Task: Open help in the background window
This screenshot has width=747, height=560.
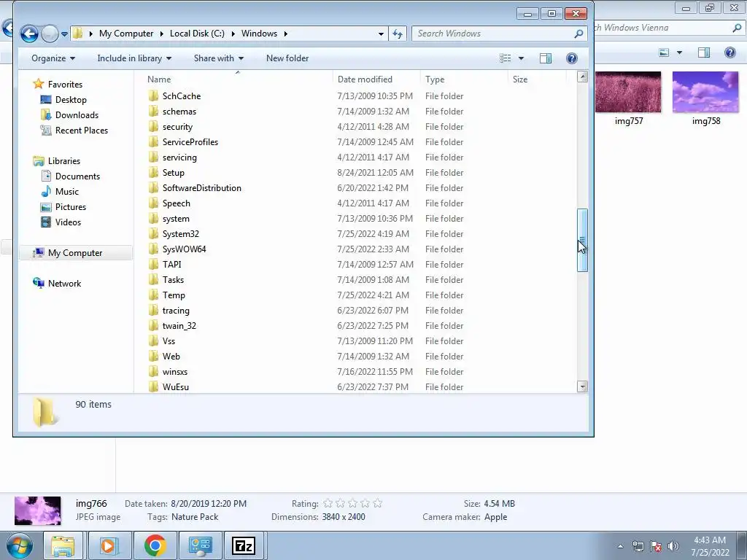Action: 729,52
